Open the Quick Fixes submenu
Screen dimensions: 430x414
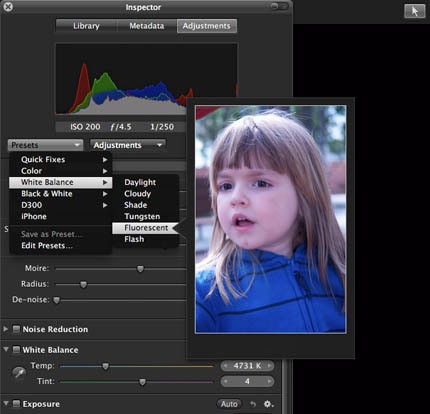tap(61, 159)
